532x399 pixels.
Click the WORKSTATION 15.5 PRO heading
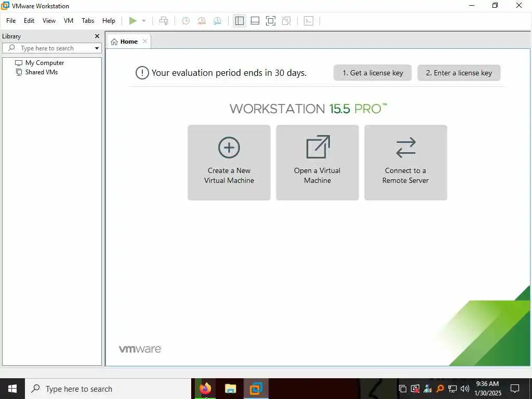click(308, 109)
